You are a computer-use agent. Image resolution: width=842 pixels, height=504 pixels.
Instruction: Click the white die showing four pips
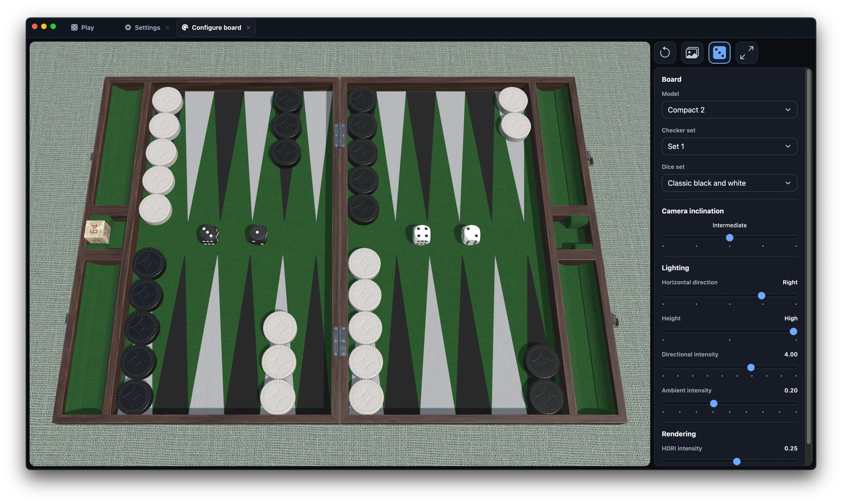tap(421, 235)
